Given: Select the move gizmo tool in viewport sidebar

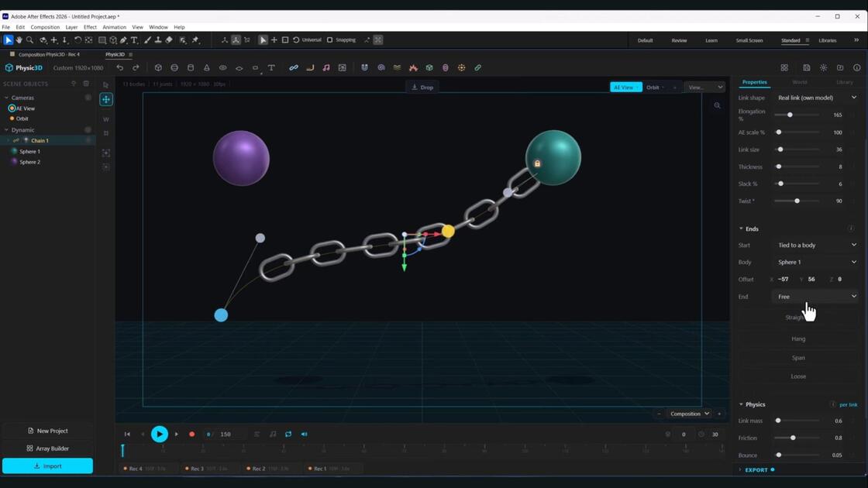Looking at the screenshot, I should (x=105, y=99).
